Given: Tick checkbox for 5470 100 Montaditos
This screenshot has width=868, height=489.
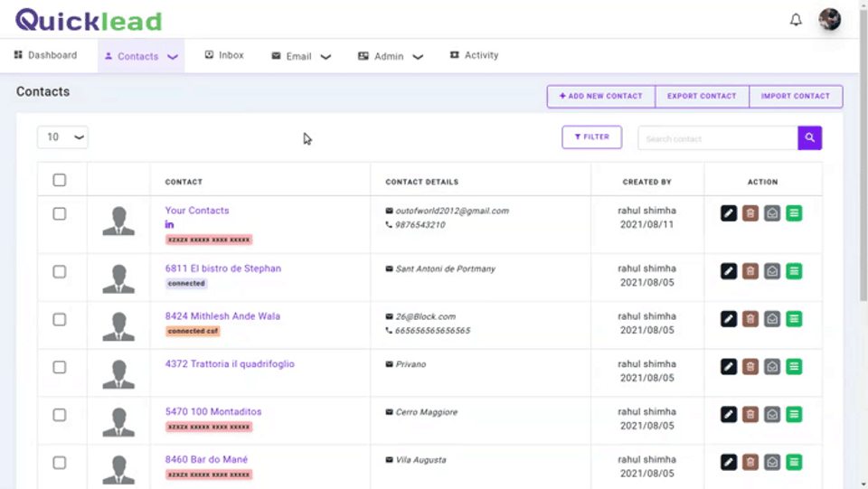Looking at the screenshot, I should tap(60, 415).
